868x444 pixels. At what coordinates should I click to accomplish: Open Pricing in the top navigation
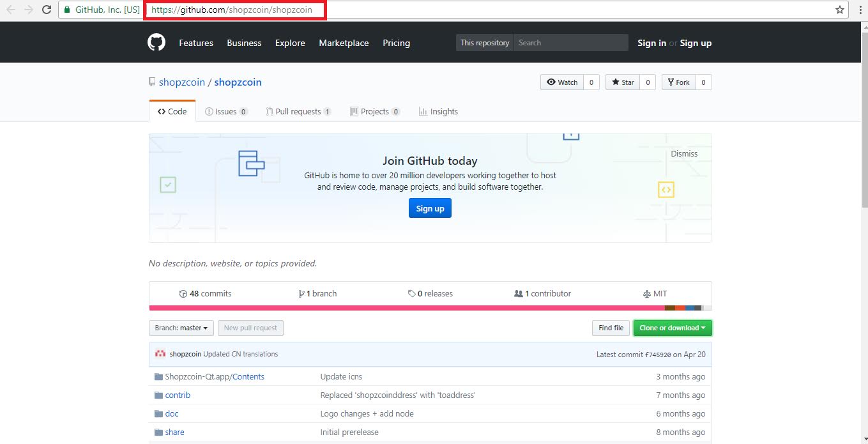(x=396, y=43)
